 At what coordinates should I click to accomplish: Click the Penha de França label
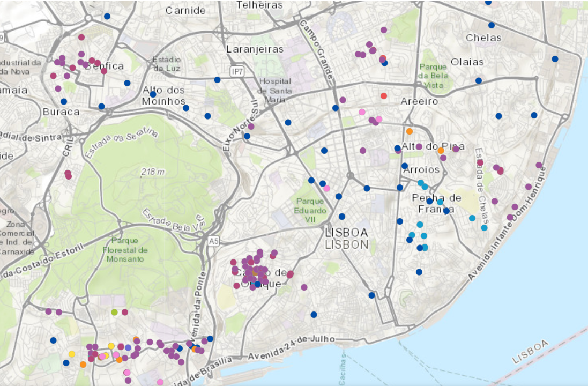click(x=436, y=203)
